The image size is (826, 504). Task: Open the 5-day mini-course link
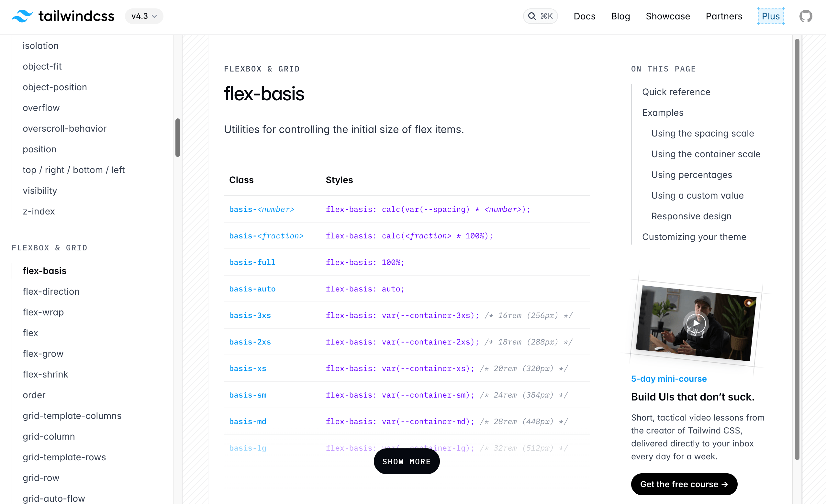669,379
